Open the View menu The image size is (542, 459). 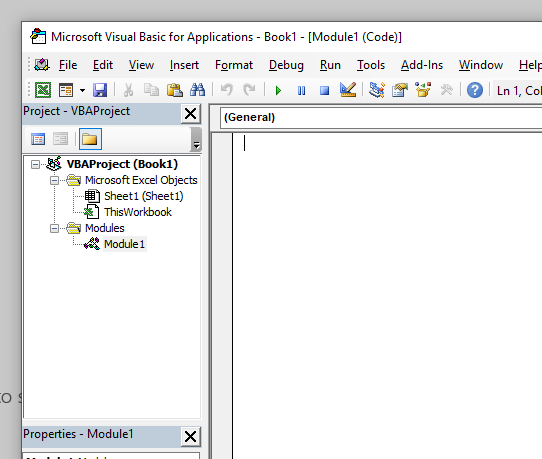[141, 65]
